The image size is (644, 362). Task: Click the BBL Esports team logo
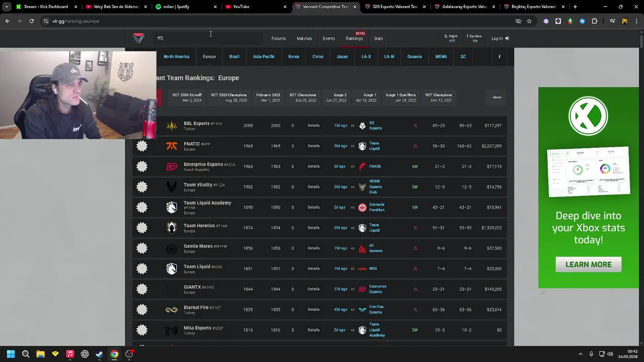172,126
